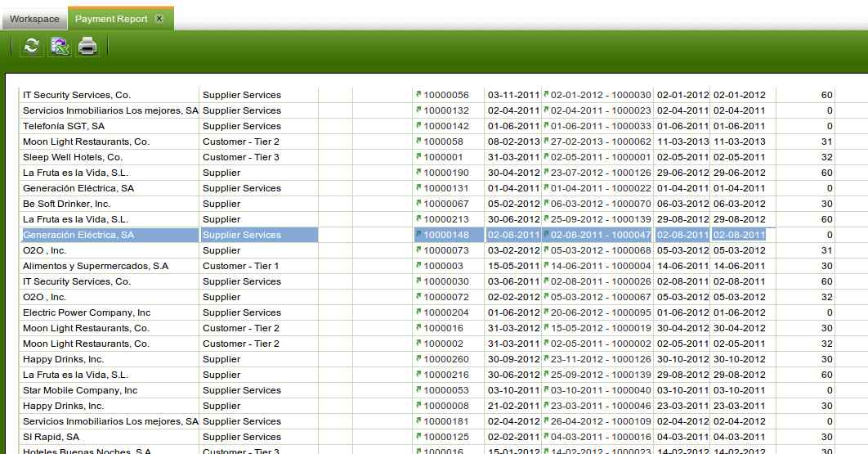Screen dimensions: 868x454
Task: Select Electric Power Company, Inc cell
Action: coord(109,312)
